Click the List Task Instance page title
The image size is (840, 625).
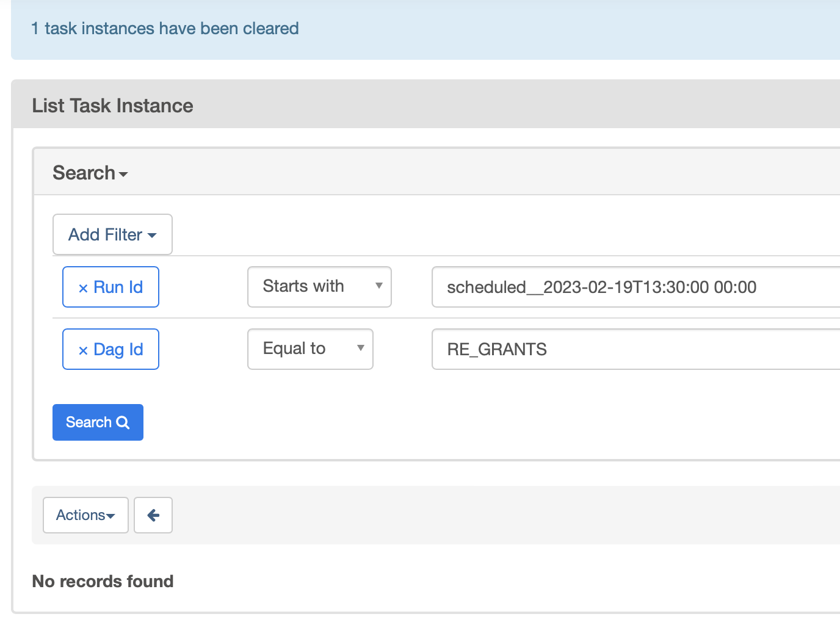tap(112, 105)
